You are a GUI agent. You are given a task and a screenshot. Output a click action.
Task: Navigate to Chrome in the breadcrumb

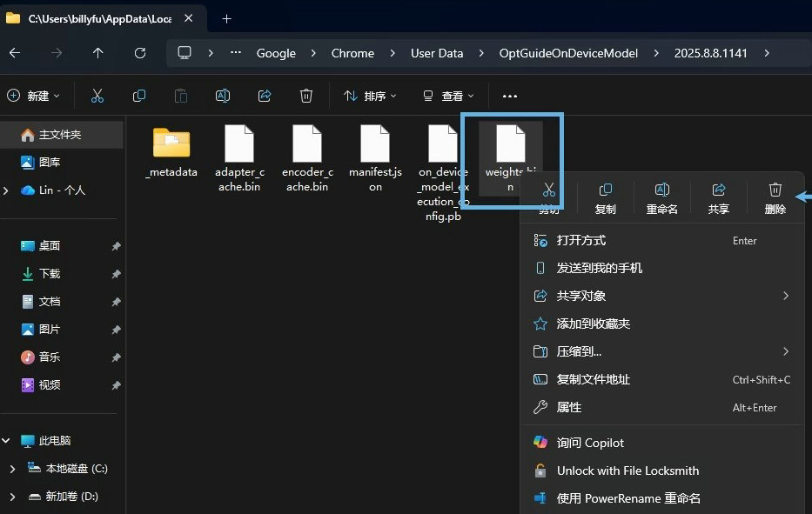(x=352, y=53)
